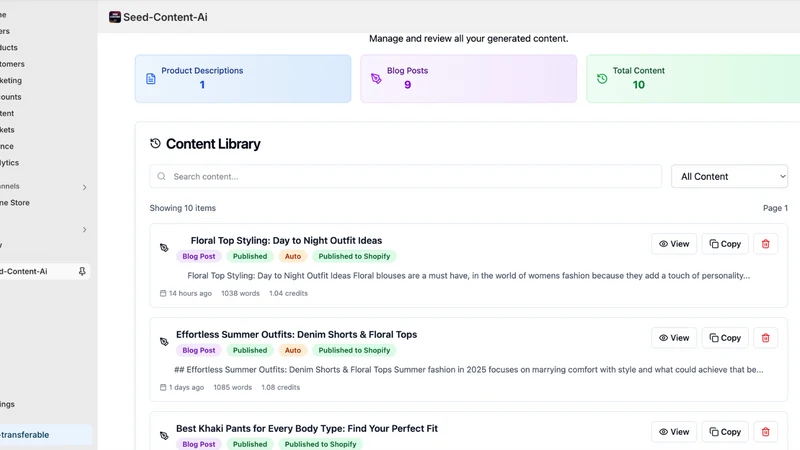View the Floral Top Styling post

(674, 244)
